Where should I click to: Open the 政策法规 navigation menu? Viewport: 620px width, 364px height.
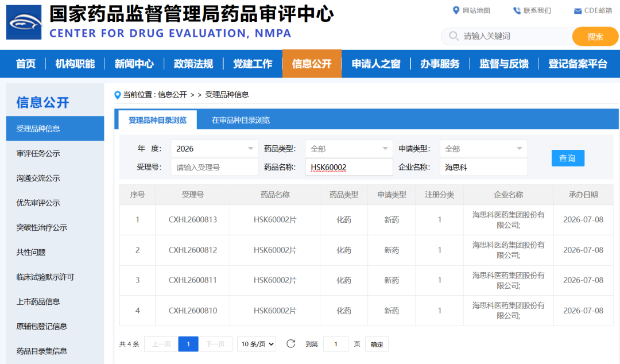click(x=193, y=64)
